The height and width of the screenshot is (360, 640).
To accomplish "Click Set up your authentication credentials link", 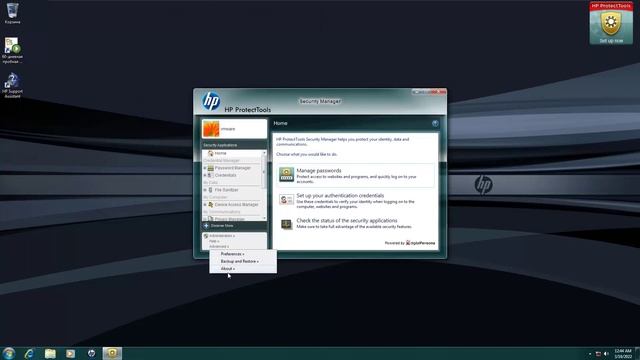I will point(340,196).
